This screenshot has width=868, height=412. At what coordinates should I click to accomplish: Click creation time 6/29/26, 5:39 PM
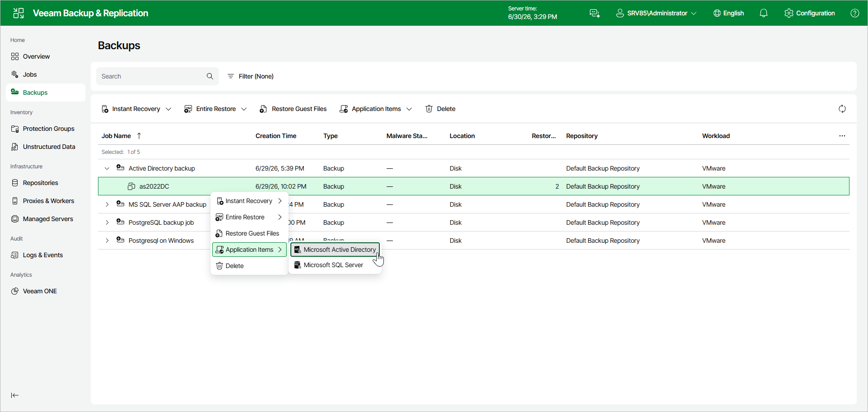pos(280,168)
